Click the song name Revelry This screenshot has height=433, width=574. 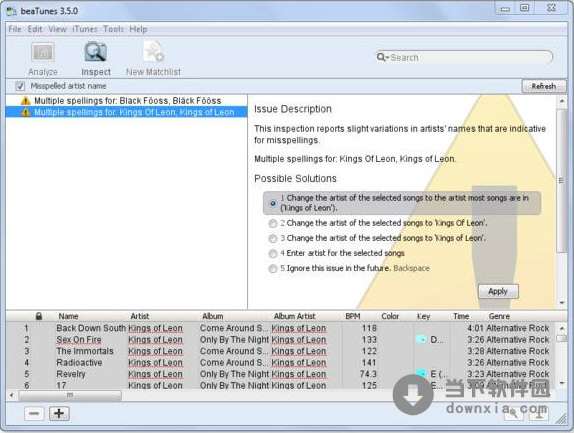(71, 374)
